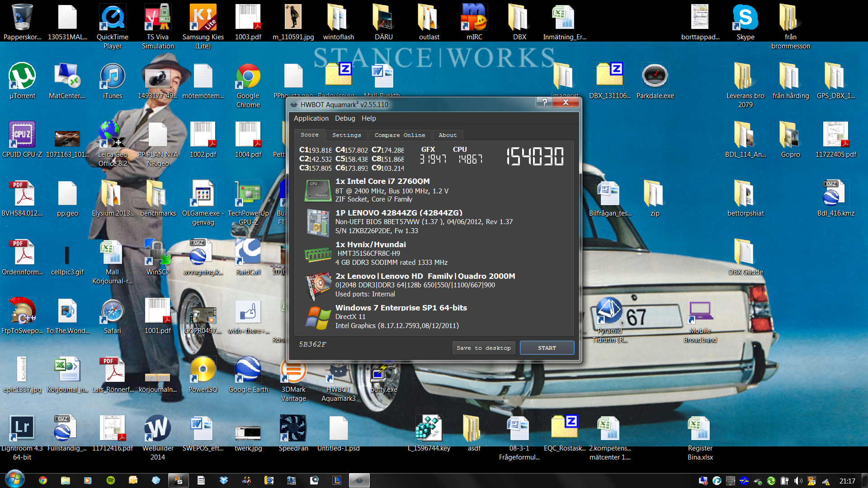Screen dimensions: 868x488
Task: Select the twerk.jpg thumbnail on desktop
Action: pos(248,433)
